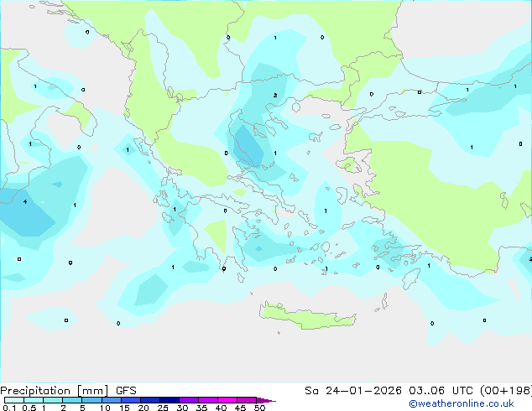Click the '50' legend scale label
The height and width of the screenshot is (411, 532).
pyautogui.click(x=260, y=408)
